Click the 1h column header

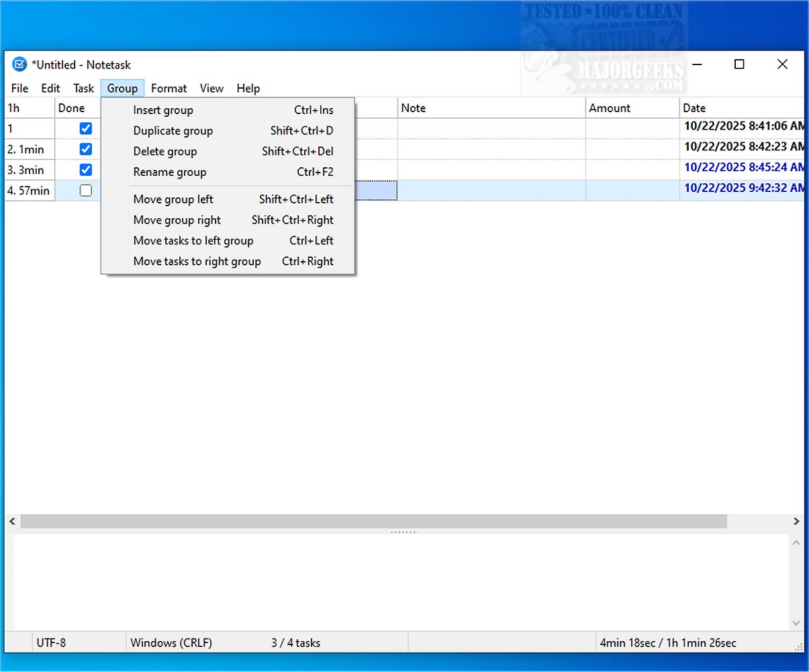(30, 108)
